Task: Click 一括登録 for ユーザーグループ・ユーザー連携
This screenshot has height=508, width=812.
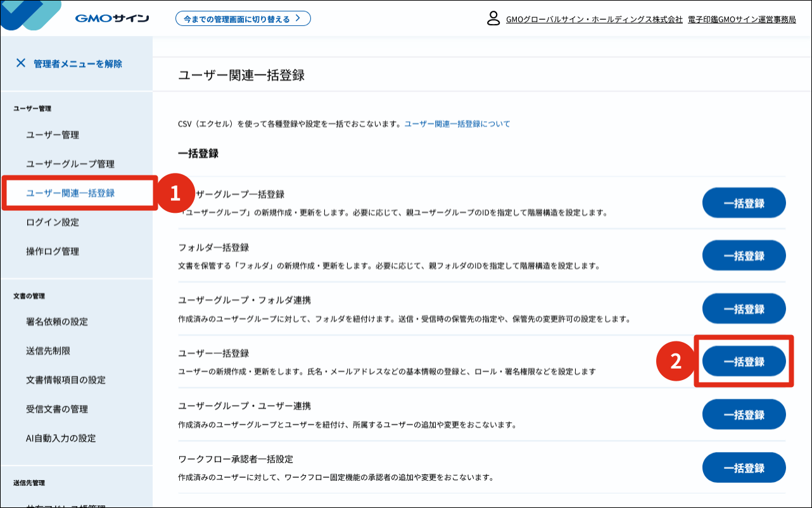Action: click(744, 414)
